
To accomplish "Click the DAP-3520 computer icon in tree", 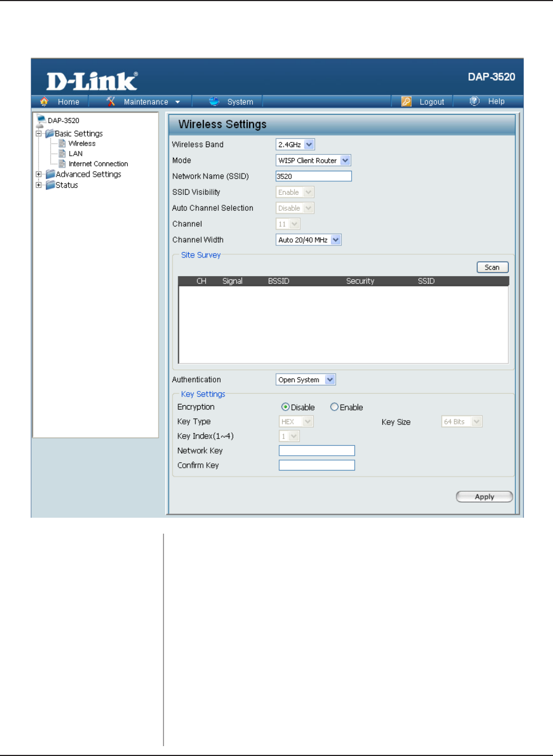I will [x=41, y=120].
